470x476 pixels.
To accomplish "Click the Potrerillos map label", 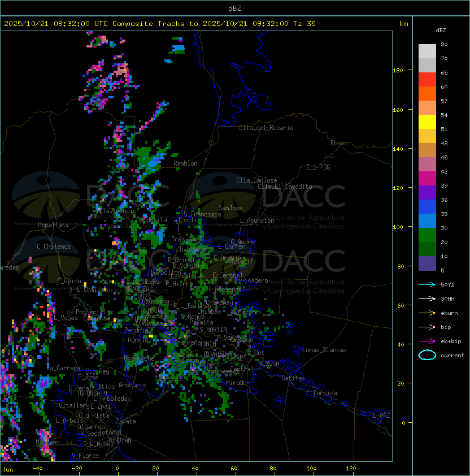I will tap(94, 312).
